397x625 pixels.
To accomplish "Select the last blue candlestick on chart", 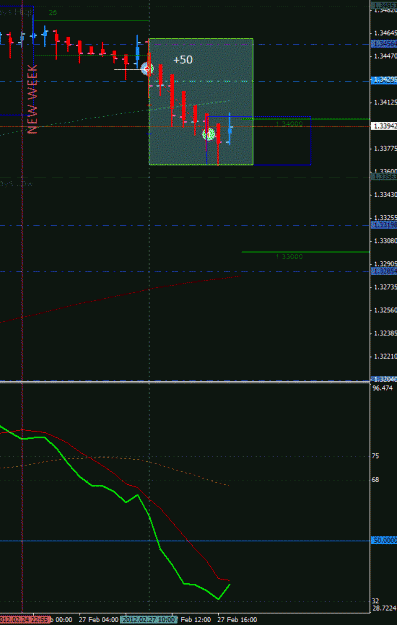I will point(230,129).
